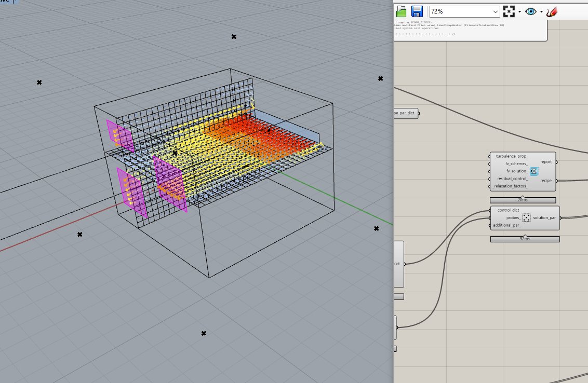Click the zoom extents icon
588x383 pixels.
[x=509, y=11]
